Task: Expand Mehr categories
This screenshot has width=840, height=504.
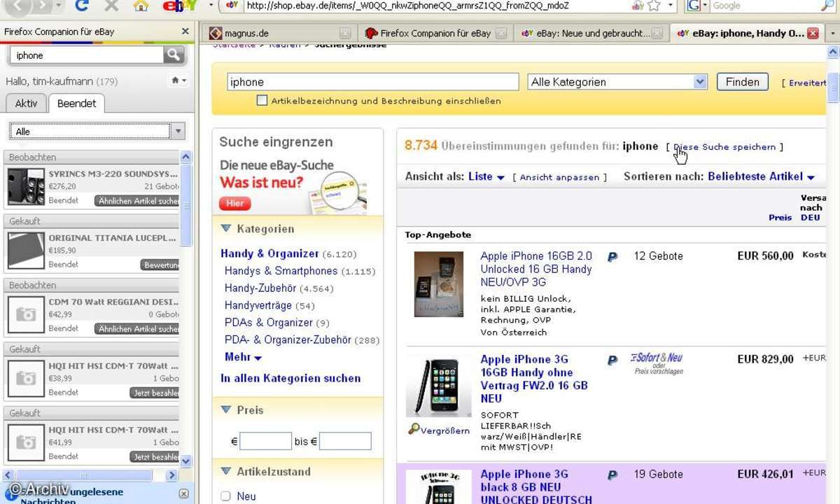Action: point(243,357)
